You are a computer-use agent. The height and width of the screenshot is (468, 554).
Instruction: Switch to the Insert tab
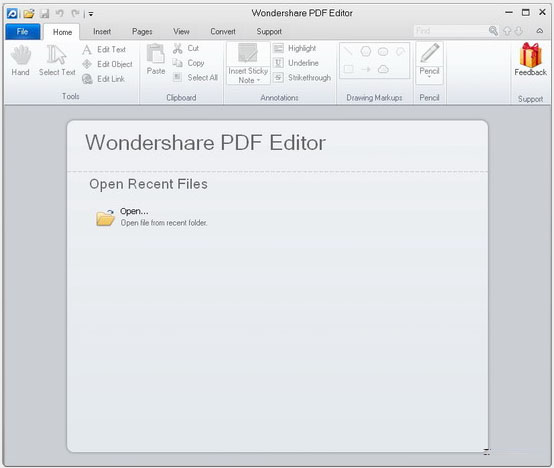pos(102,32)
